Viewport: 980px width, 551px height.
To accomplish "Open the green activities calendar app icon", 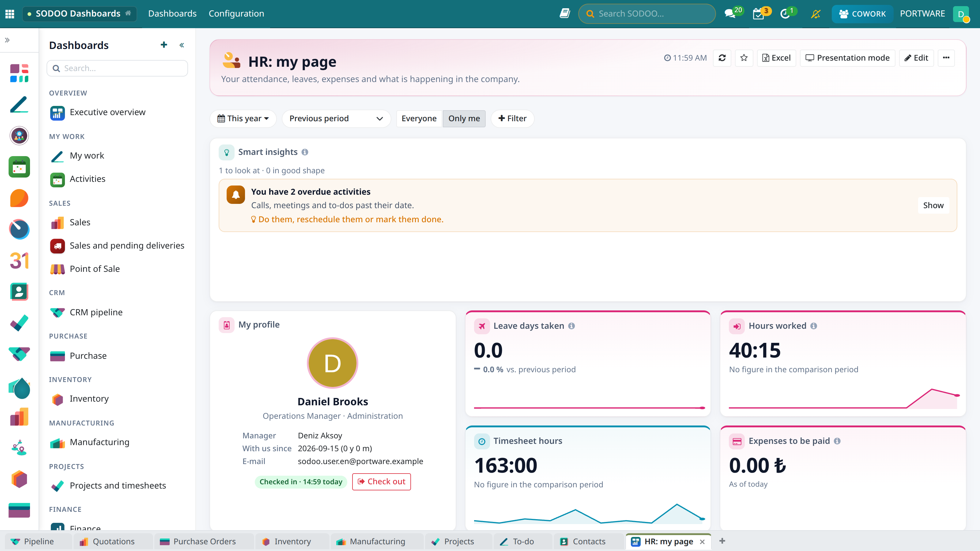I will pyautogui.click(x=19, y=167).
